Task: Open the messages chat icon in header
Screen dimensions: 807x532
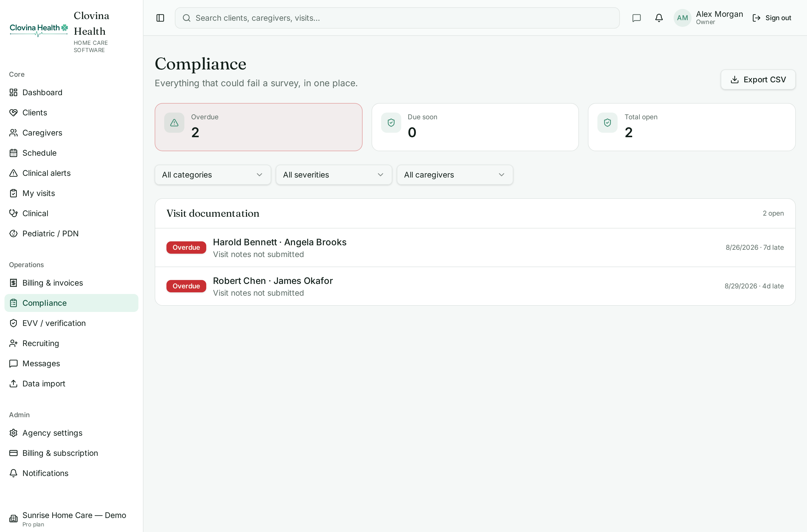Action: pyautogui.click(x=637, y=18)
